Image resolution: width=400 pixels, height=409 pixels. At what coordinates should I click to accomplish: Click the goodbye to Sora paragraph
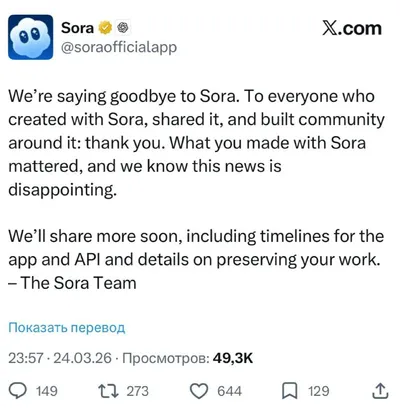[196, 143]
